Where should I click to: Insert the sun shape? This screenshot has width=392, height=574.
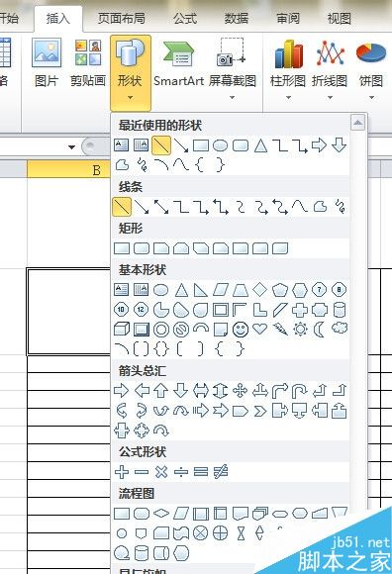coord(300,330)
